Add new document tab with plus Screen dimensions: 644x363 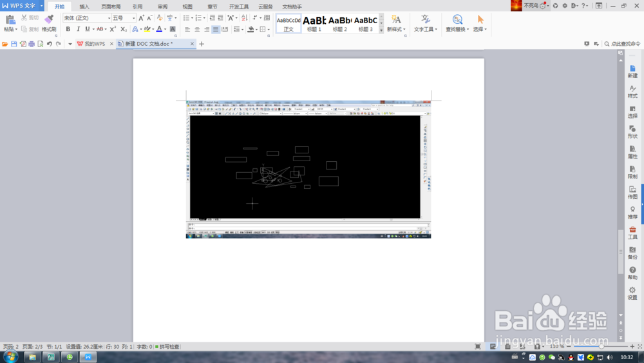(x=202, y=44)
